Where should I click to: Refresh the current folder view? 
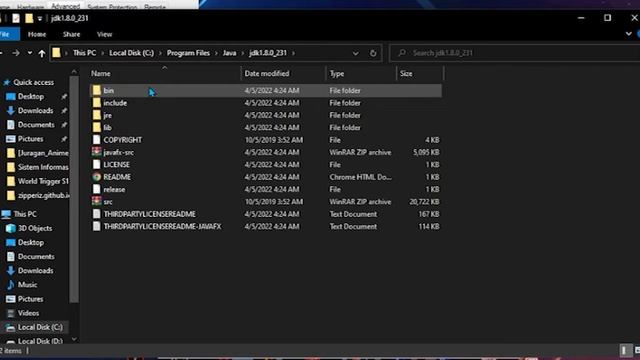(373, 53)
